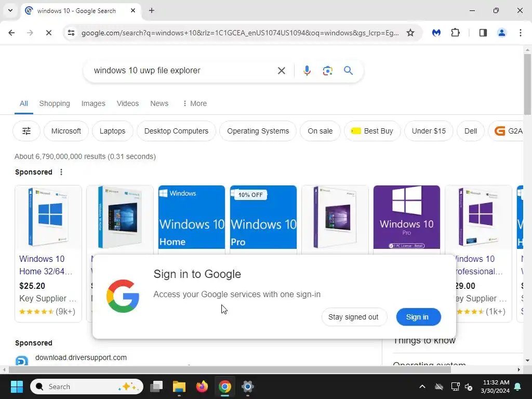Filter results by Laptops chip
This screenshot has width=532, height=399.
pos(112,131)
